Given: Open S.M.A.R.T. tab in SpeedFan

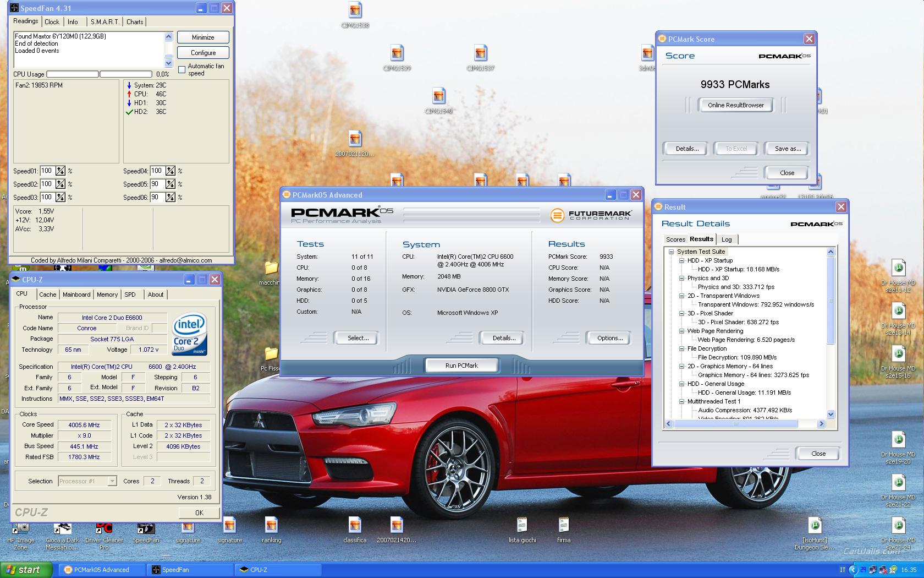Looking at the screenshot, I should 105,22.
